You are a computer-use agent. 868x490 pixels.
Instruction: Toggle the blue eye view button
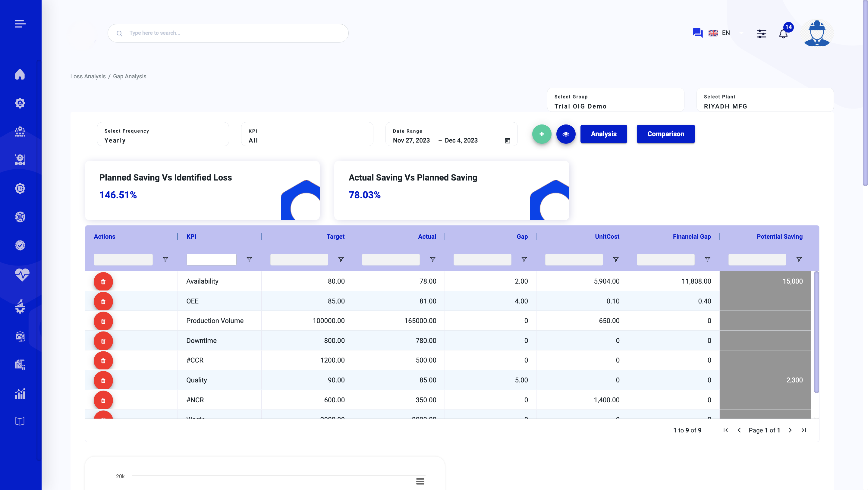pos(566,134)
